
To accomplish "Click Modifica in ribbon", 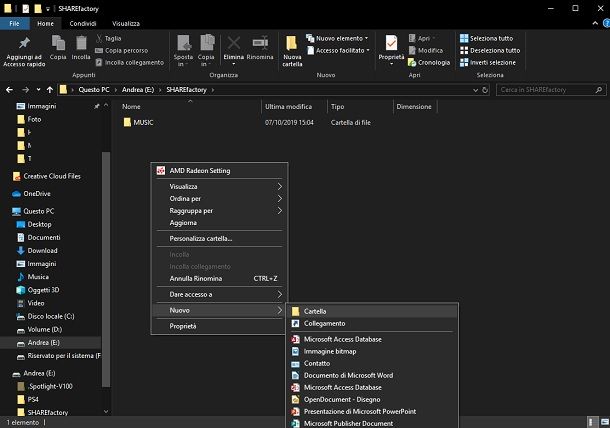I will tap(426, 50).
